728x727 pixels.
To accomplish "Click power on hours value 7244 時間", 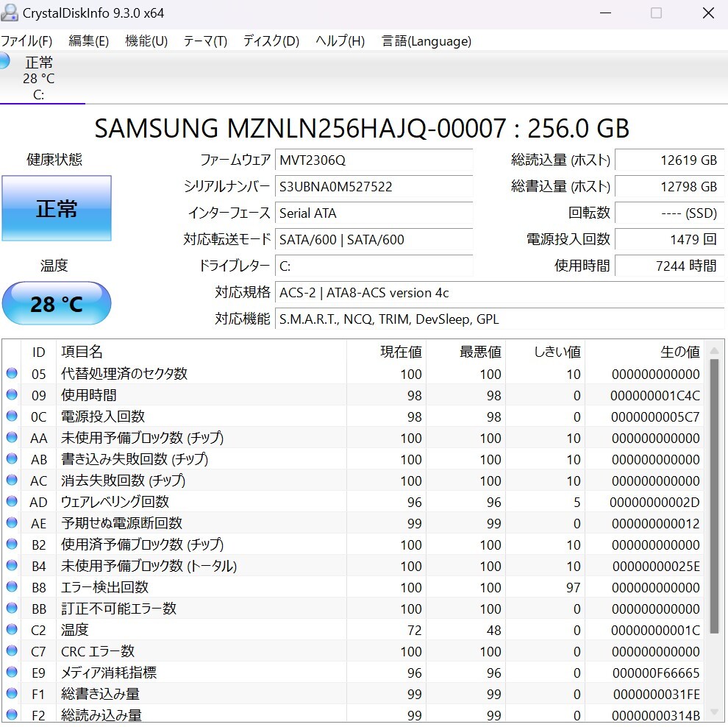I will tap(669, 266).
